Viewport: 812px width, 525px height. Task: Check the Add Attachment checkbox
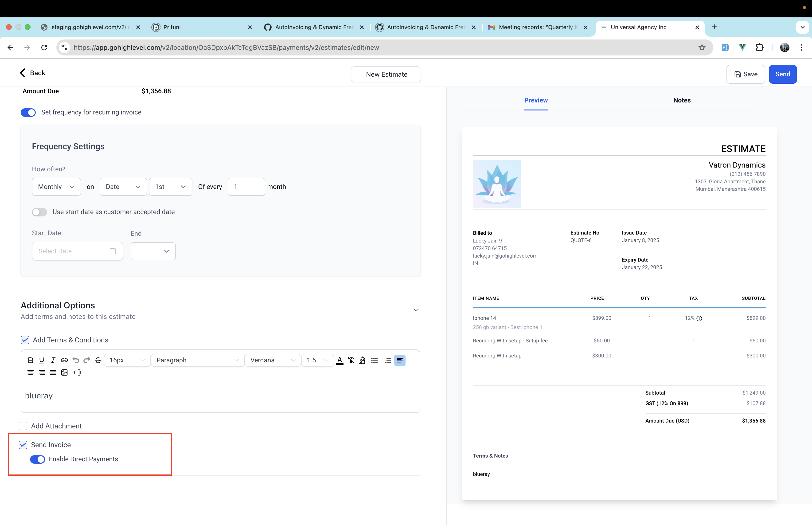pos(23,426)
